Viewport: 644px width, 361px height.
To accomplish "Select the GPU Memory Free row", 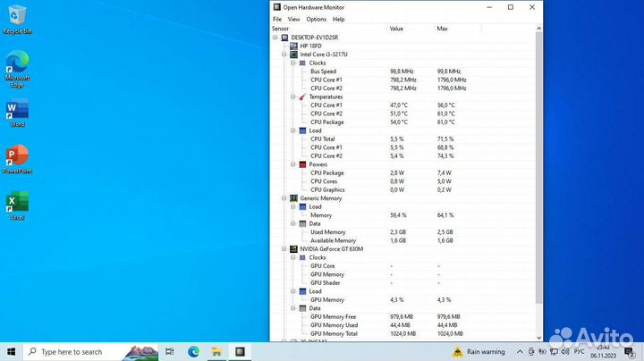I will [x=402, y=316].
